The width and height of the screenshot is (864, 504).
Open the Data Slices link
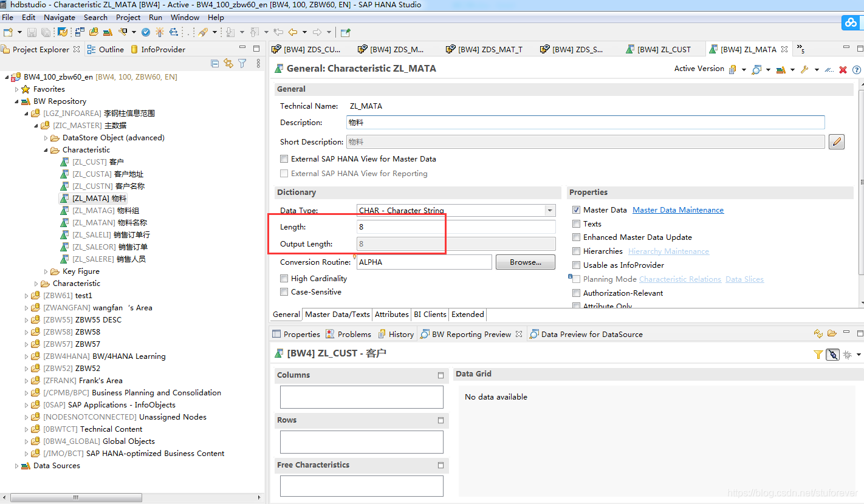pyautogui.click(x=744, y=279)
